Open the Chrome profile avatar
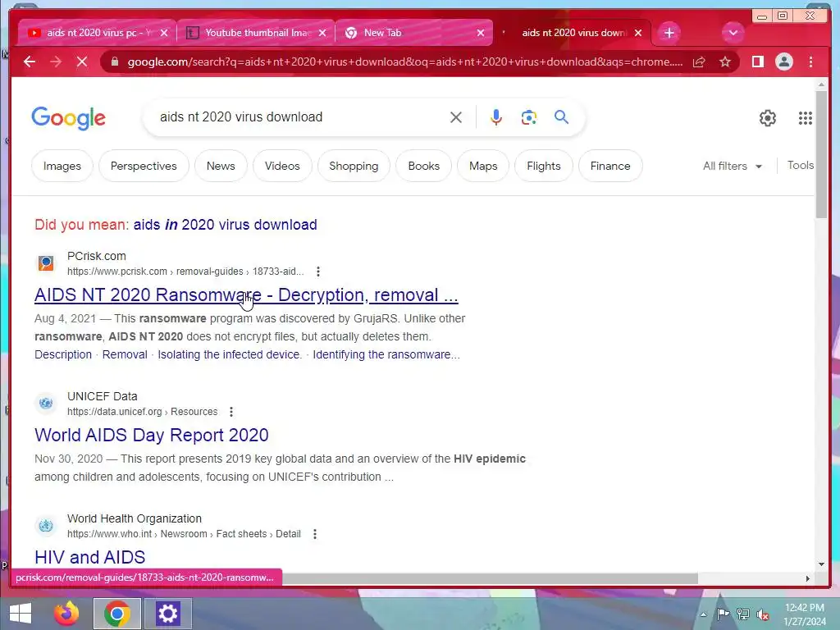 pyautogui.click(x=783, y=62)
